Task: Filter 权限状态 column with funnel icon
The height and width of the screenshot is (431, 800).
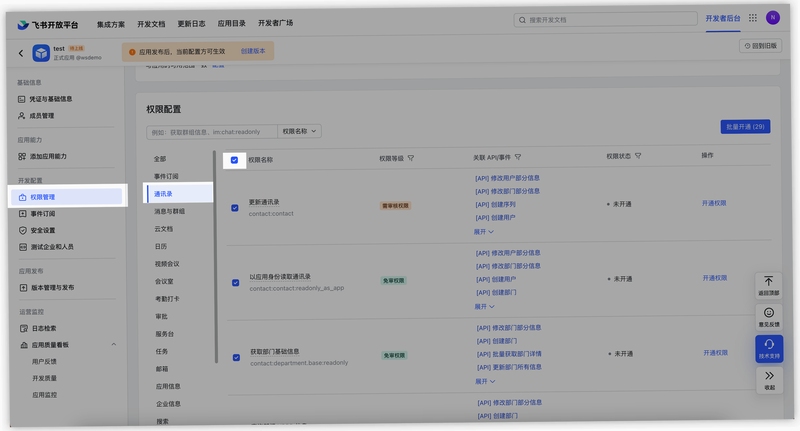Action: click(x=638, y=156)
